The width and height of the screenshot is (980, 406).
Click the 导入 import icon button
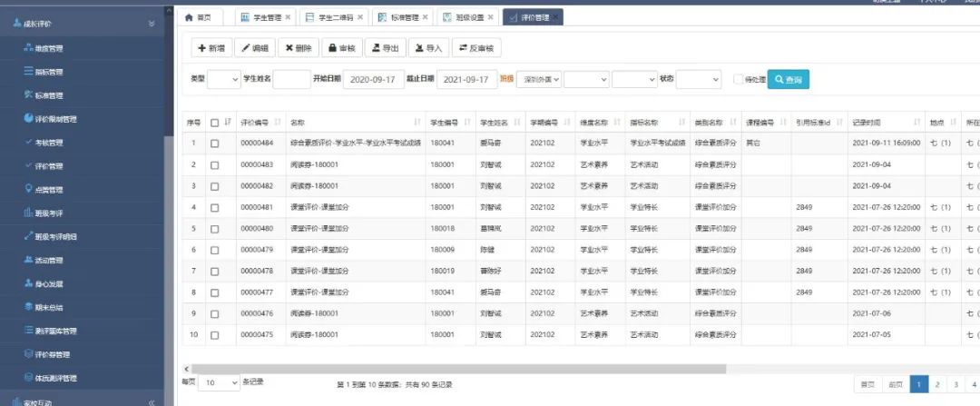pyautogui.click(x=428, y=48)
